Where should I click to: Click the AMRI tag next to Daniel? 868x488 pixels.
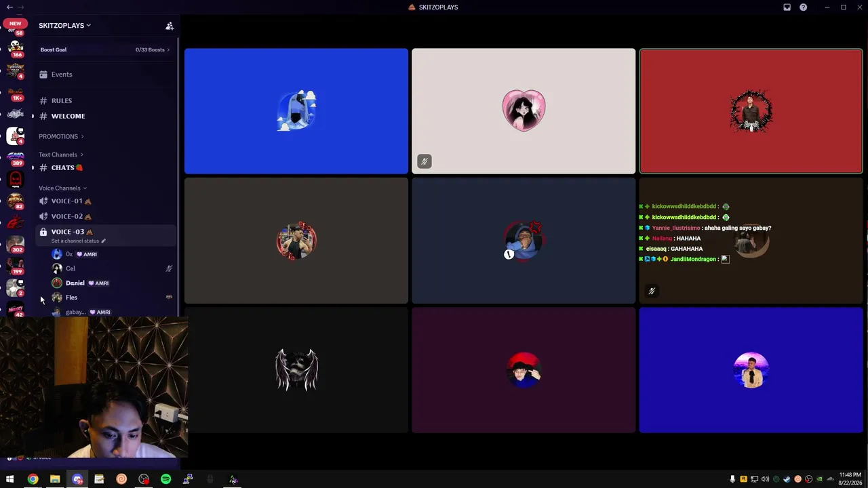[98, 283]
